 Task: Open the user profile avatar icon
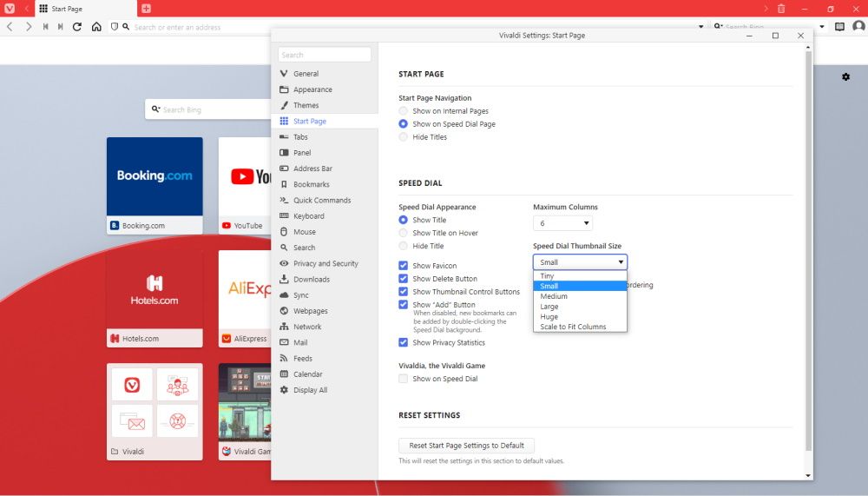(x=858, y=27)
